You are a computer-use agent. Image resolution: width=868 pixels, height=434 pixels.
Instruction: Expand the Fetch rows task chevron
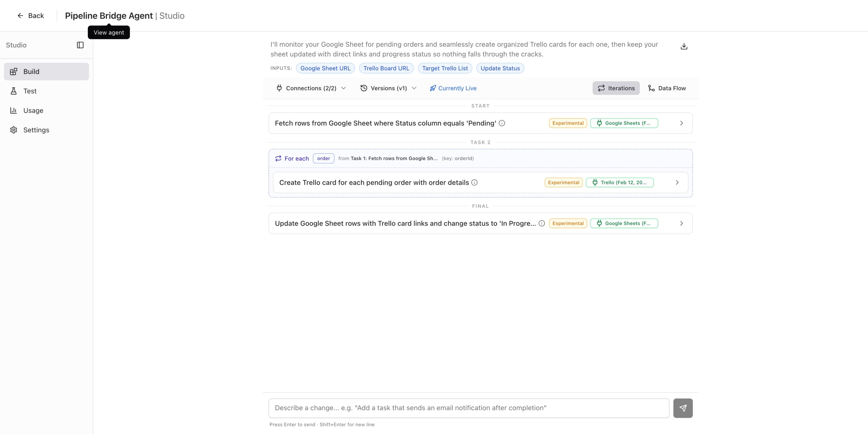pyautogui.click(x=681, y=123)
